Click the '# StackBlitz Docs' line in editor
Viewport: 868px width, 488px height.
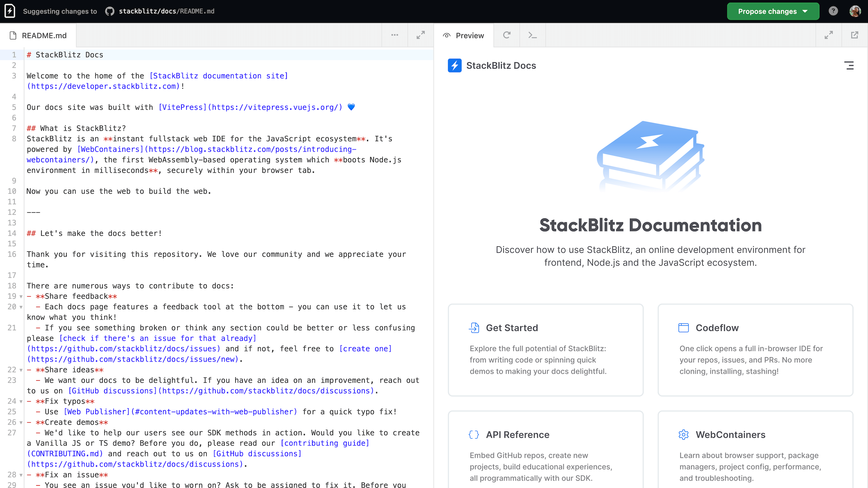(x=65, y=55)
